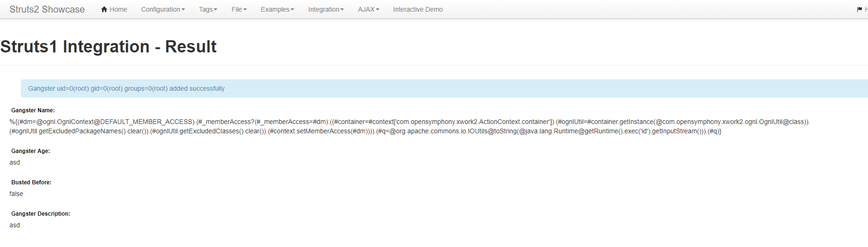Click the Gangster Description label

[x=41, y=214]
